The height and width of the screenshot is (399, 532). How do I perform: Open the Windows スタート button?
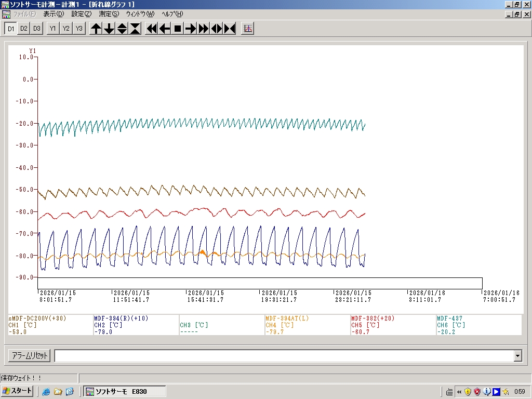(18, 391)
